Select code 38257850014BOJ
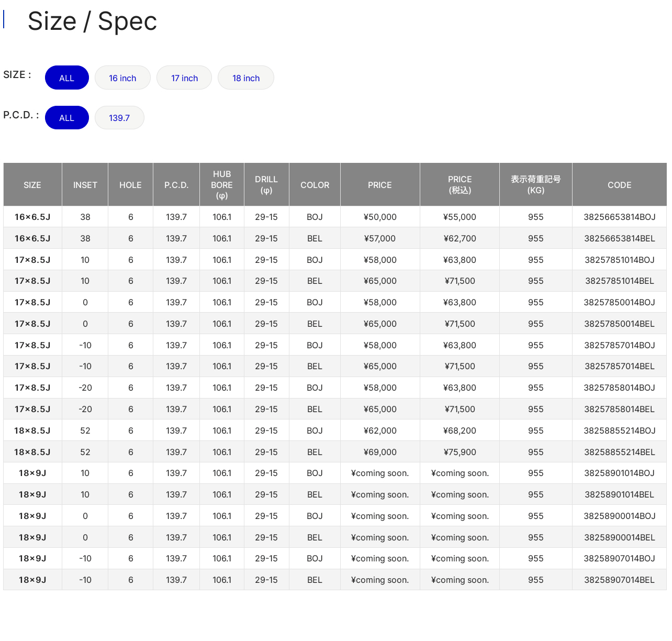672x641 pixels. click(x=620, y=302)
